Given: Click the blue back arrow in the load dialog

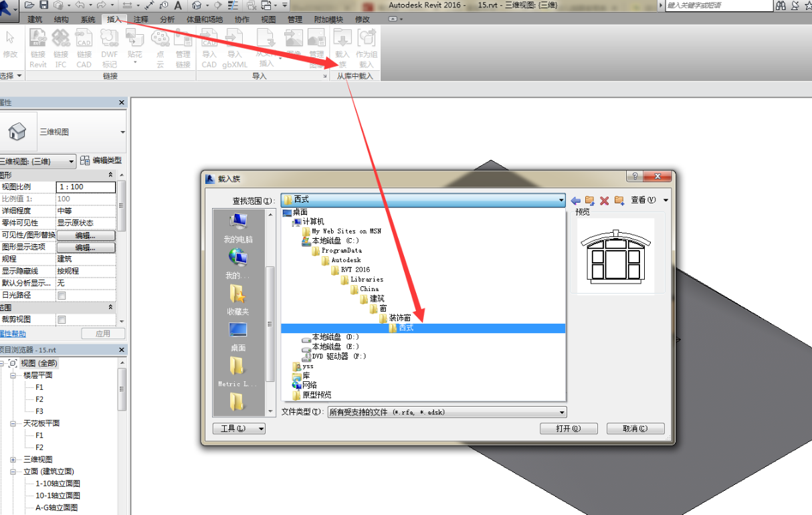Looking at the screenshot, I should click(x=575, y=201).
